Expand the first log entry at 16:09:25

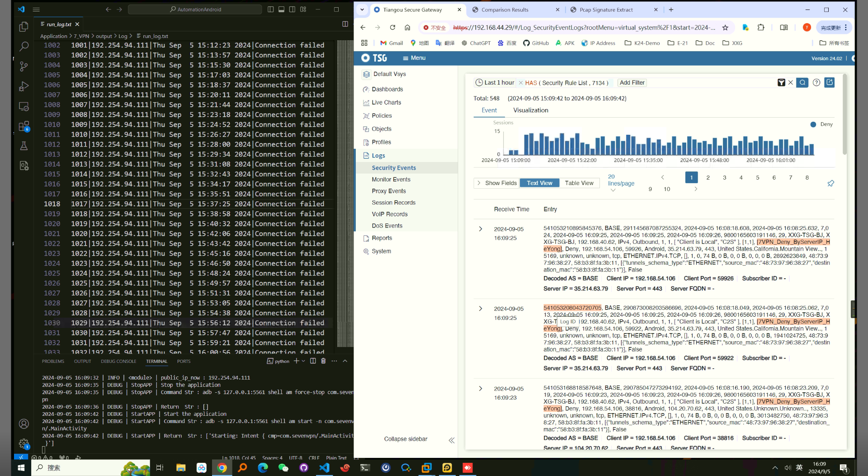[x=481, y=229]
